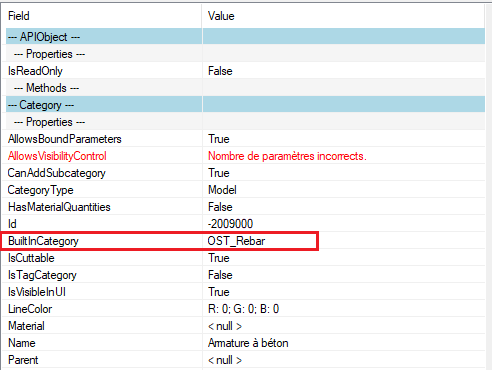This screenshot has width=494, height=374.
Task: Click the True value of IsVisibleInUI
Action: (219, 292)
